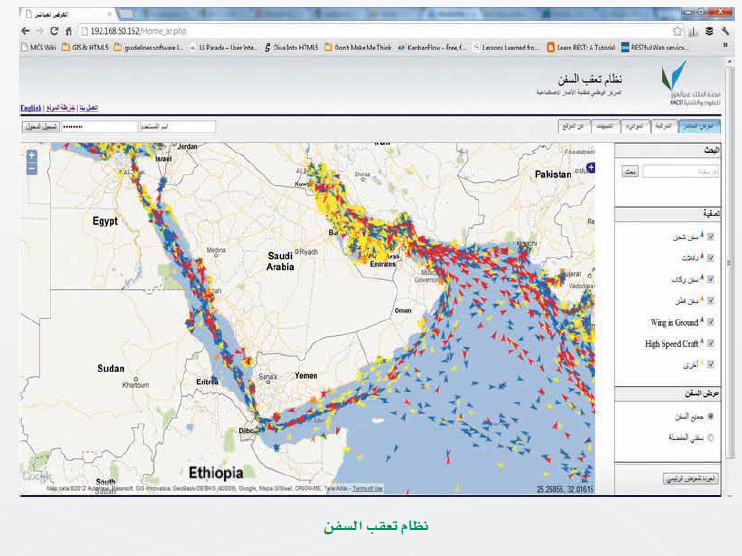Zoom in the map with plus button
This screenshot has height=556, width=742.
point(32,156)
